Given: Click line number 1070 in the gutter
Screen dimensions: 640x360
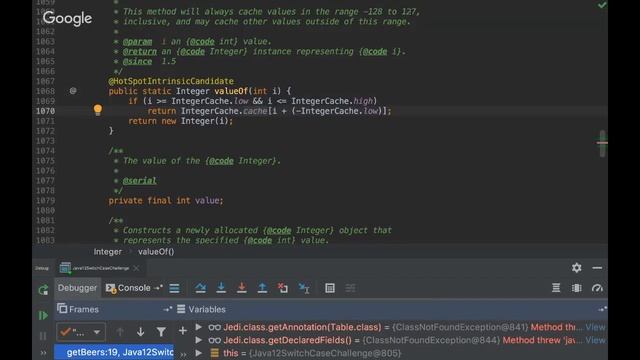Looking at the screenshot, I should [45, 111].
